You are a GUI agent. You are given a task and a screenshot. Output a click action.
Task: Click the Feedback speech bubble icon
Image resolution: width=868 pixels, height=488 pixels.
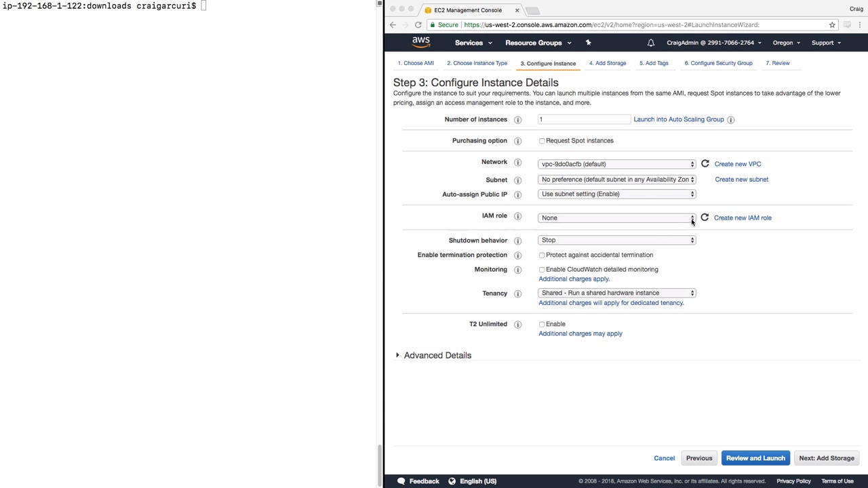pyautogui.click(x=401, y=481)
